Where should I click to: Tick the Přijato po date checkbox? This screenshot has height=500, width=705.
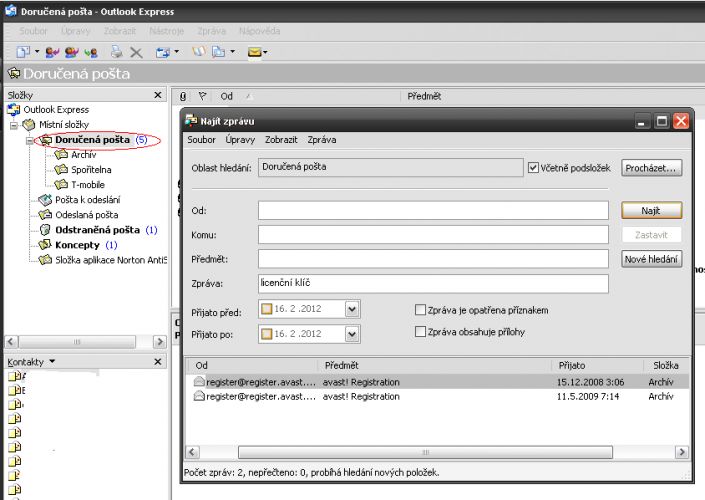tap(267, 334)
